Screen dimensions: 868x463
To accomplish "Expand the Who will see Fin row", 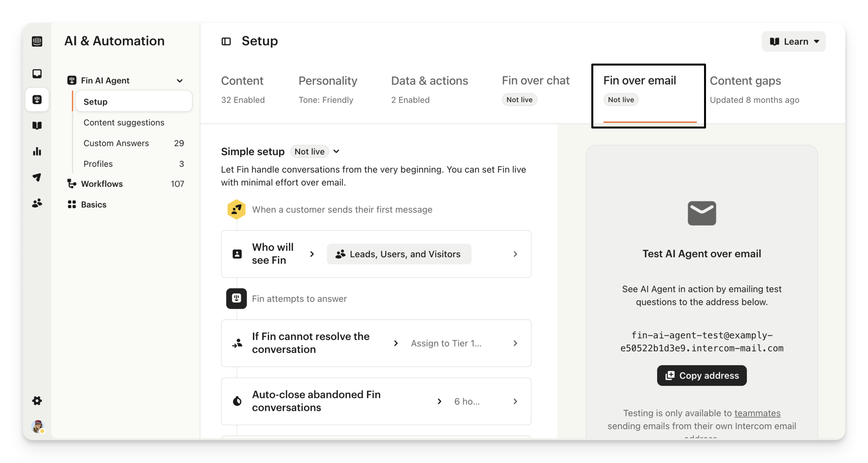I will [x=515, y=254].
